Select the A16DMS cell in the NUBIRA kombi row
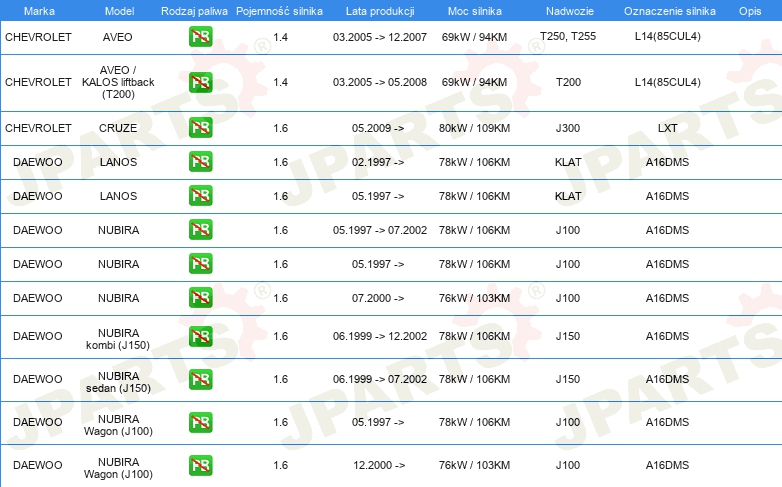Image resolution: width=782 pixels, height=487 pixels. (x=667, y=336)
